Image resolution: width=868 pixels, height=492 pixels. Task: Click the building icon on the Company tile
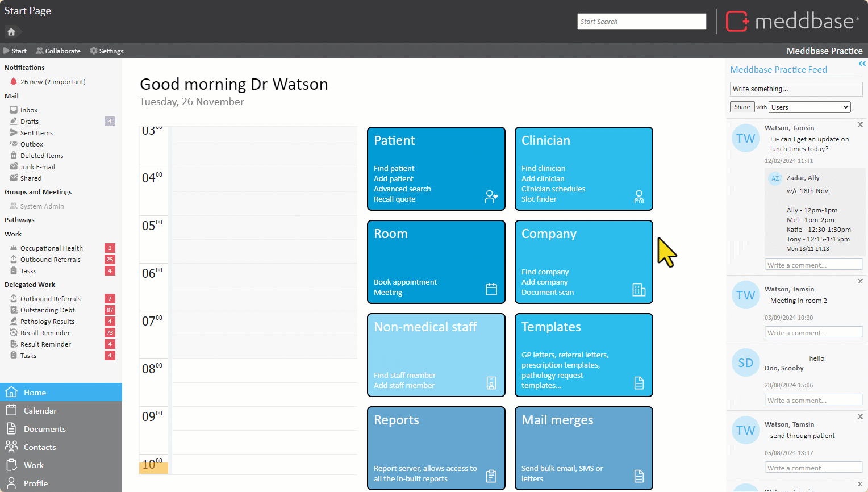(639, 290)
